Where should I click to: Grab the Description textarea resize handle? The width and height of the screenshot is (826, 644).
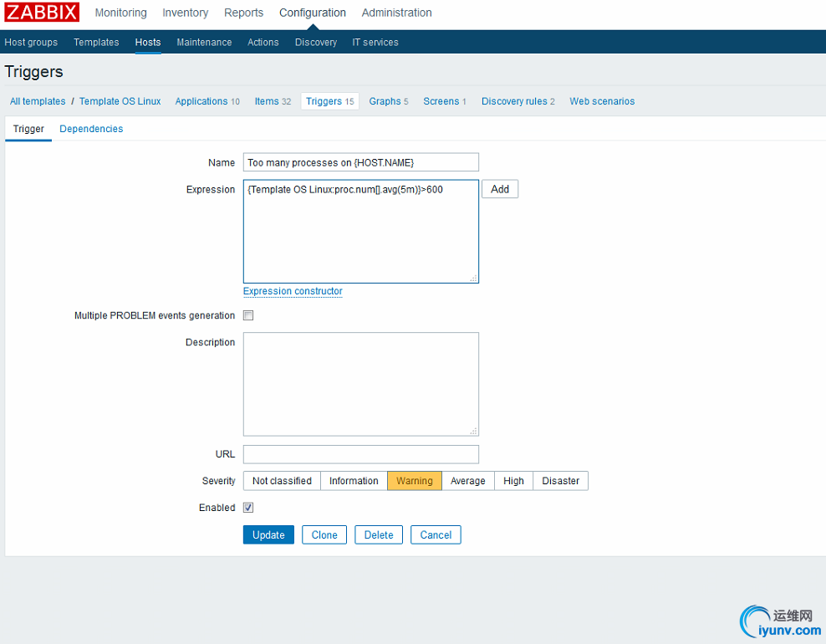tap(473, 431)
